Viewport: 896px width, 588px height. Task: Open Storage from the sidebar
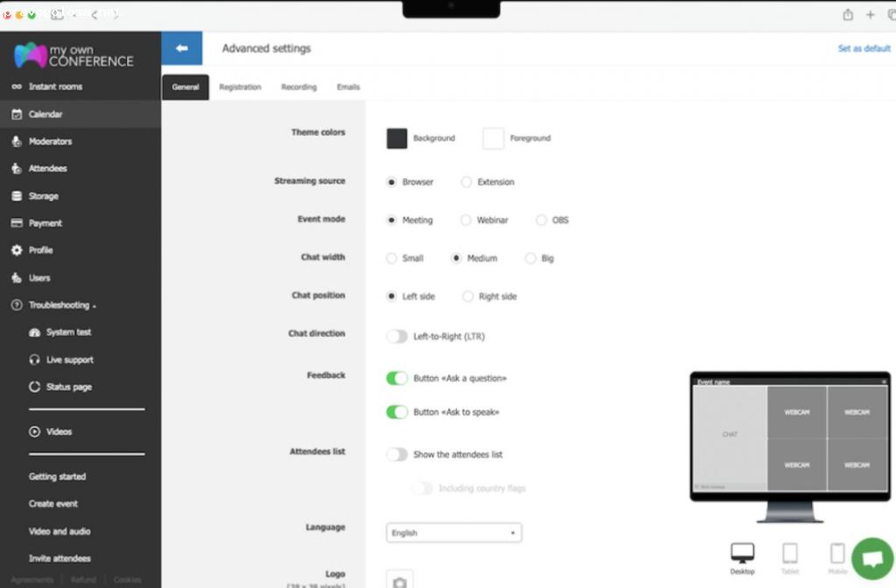pyautogui.click(x=43, y=196)
